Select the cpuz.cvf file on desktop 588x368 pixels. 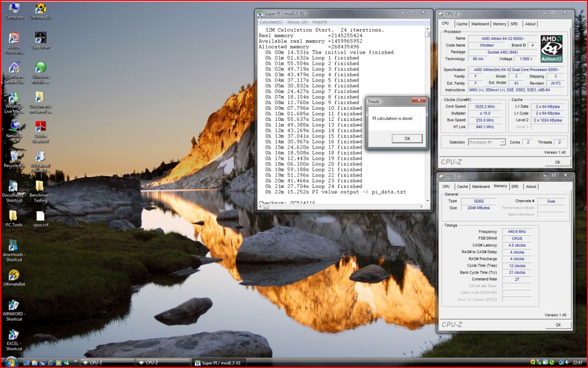point(40,216)
